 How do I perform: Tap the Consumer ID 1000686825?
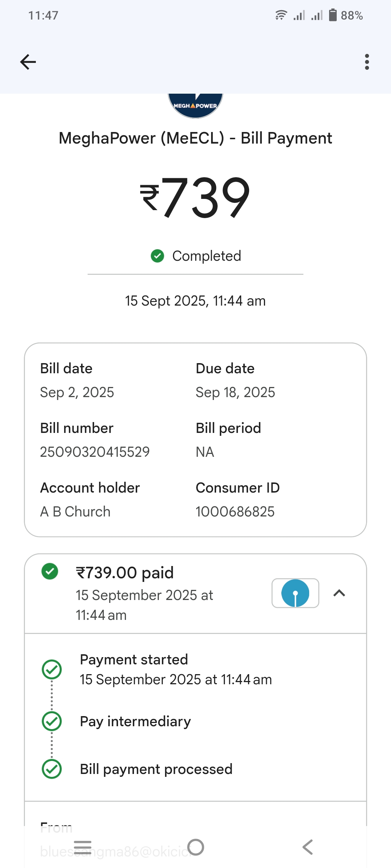(x=235, y=512)
